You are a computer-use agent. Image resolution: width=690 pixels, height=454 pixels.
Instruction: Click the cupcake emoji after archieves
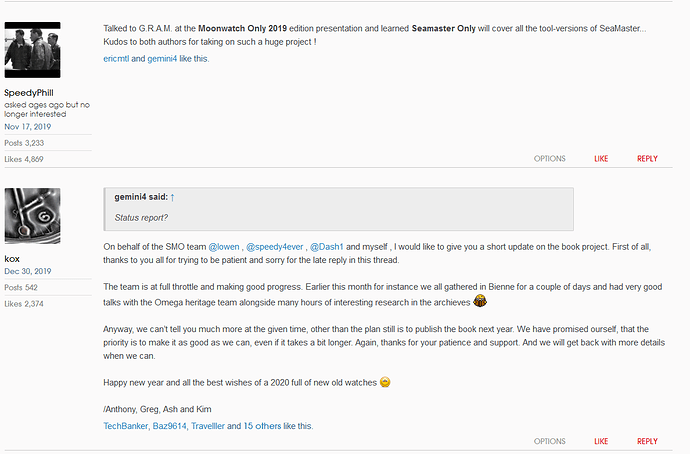coord(480,301)
